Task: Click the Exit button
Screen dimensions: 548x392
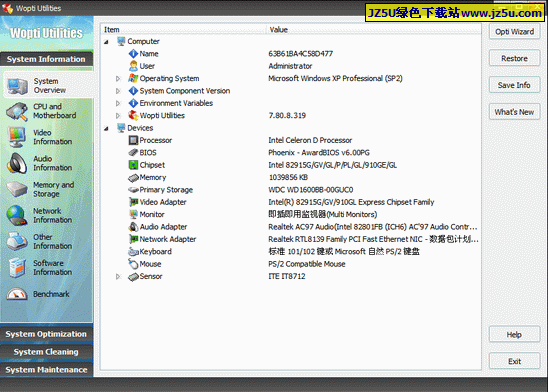Action: point(514,361)
